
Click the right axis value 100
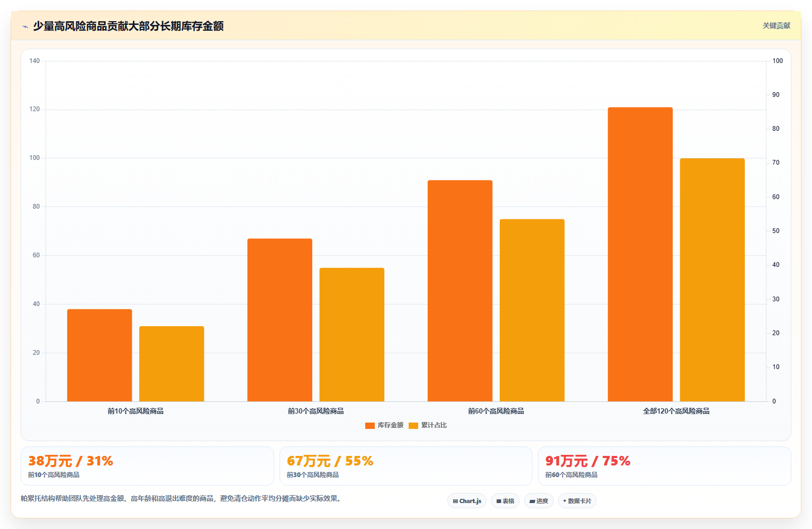click(x=778, y=61)
